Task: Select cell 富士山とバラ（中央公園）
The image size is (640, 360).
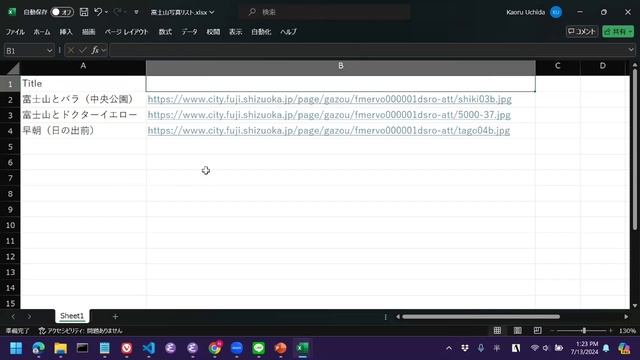Action: tap(83, 99)
